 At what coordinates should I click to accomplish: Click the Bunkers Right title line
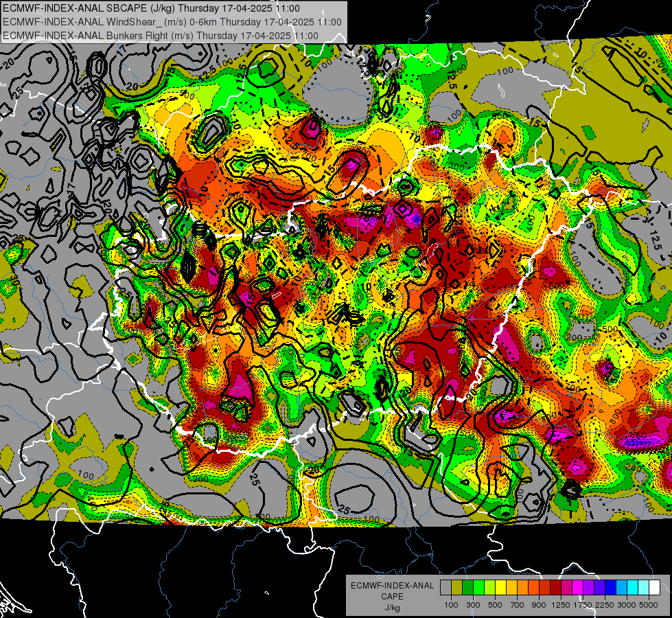click(x=161, y=36)
